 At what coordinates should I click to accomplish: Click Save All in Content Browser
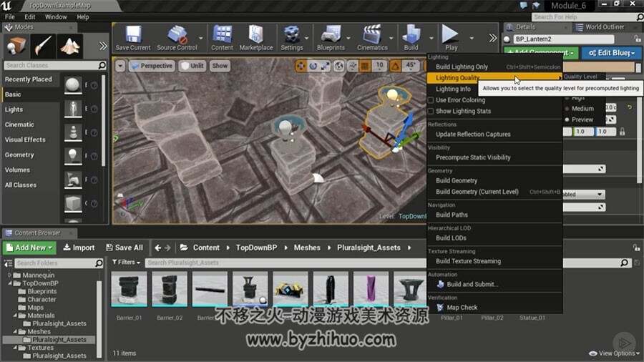124,248
